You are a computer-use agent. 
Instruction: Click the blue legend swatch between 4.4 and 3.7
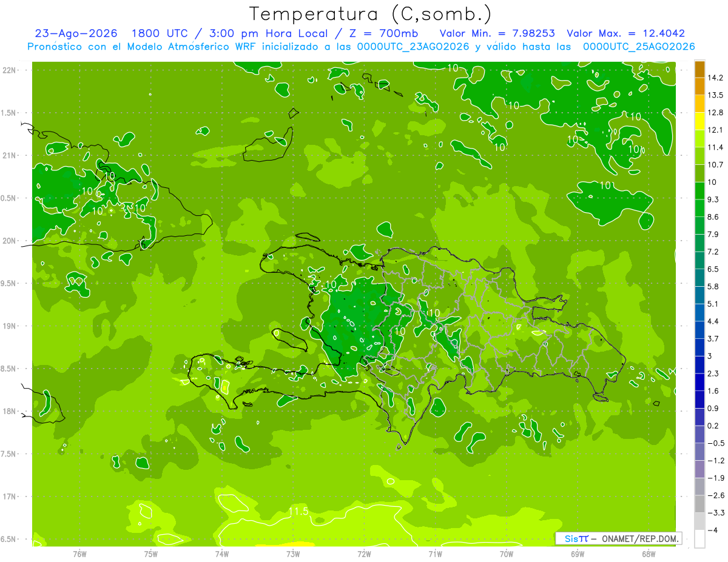699,329
